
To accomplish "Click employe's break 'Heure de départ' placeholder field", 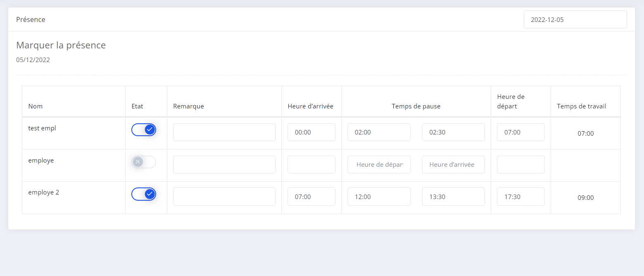I will [379, 164].
